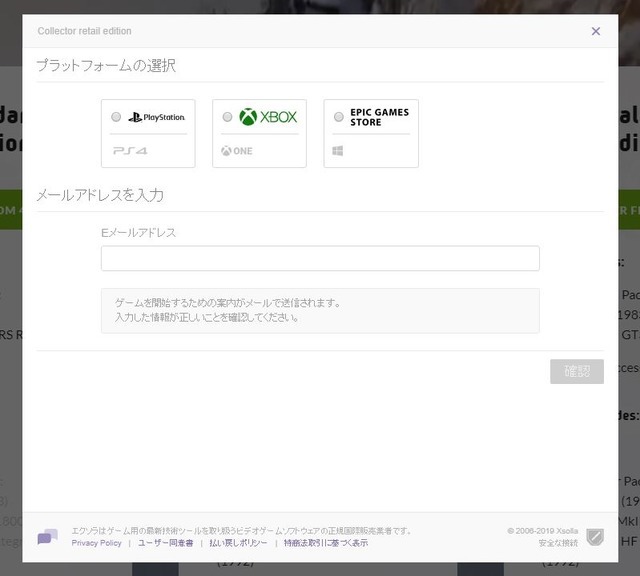Focus the Eメールアドレス input field
Screen dimensions: 640x576
point(320,258)
